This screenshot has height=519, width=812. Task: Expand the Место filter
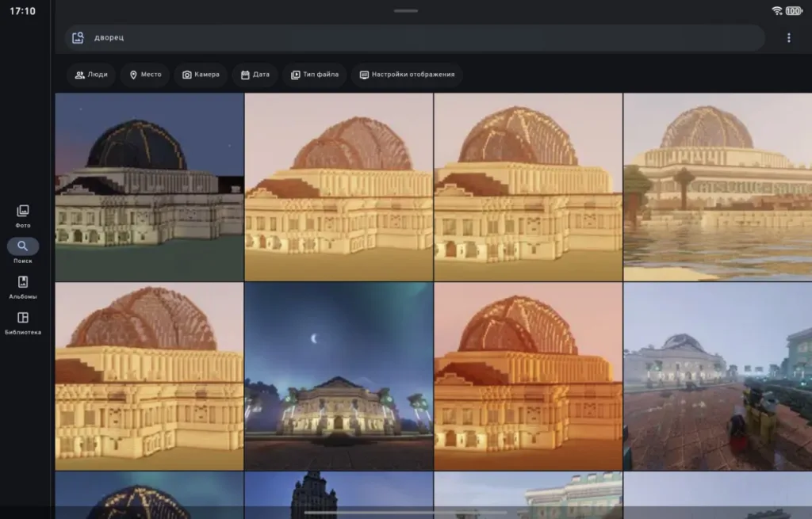[145, 74]
